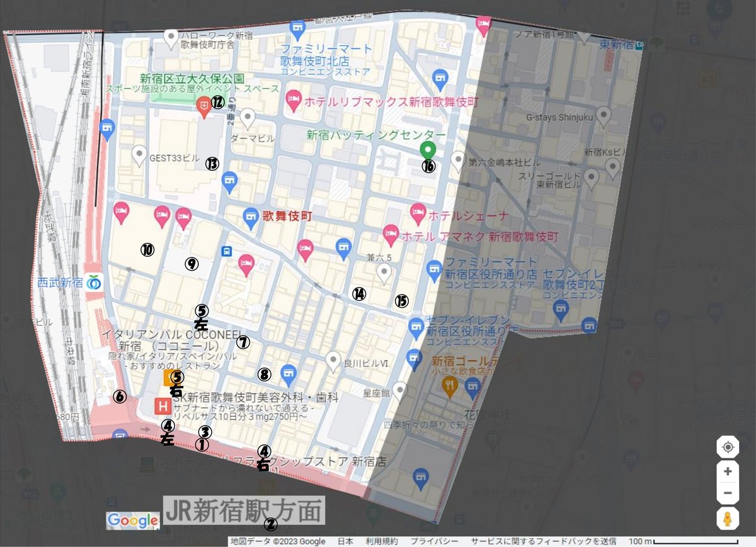756x547 pixels.
Task: Click the ホテル アマネク 新宿歌舞伎町 pin
Action: (x=391, y=234)
